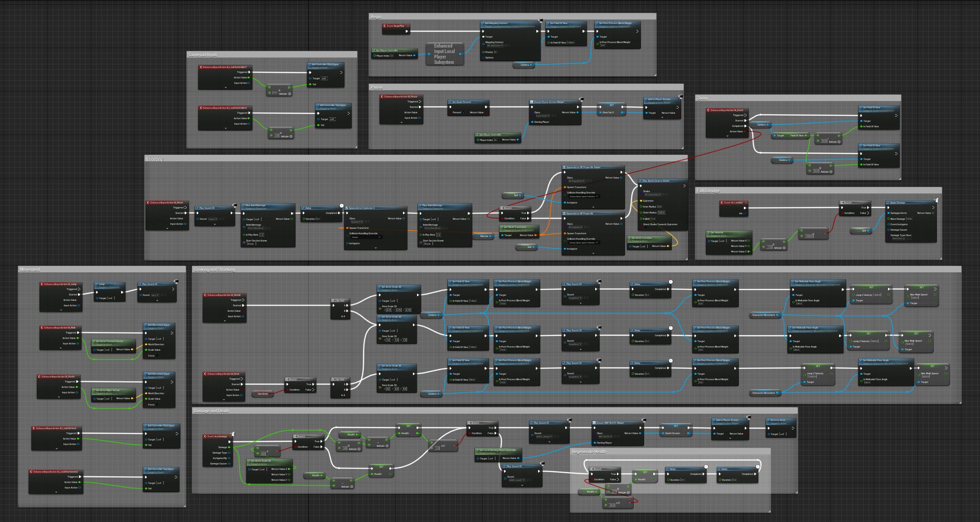Expand SpawnActor BP Projectile Sniper advanced pins
The width and height of the screenshot is (980, 522).
[x=593, y=207]
